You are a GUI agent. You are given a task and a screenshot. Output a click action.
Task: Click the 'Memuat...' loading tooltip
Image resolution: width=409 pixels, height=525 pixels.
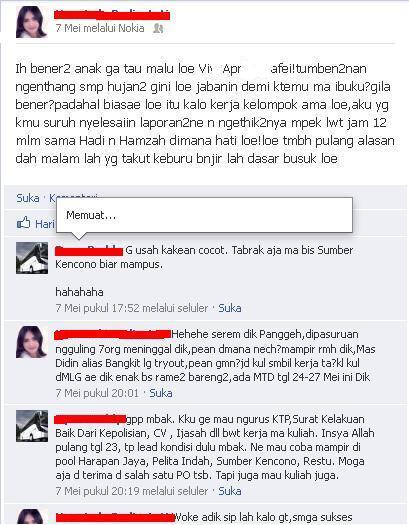point(204,215)
